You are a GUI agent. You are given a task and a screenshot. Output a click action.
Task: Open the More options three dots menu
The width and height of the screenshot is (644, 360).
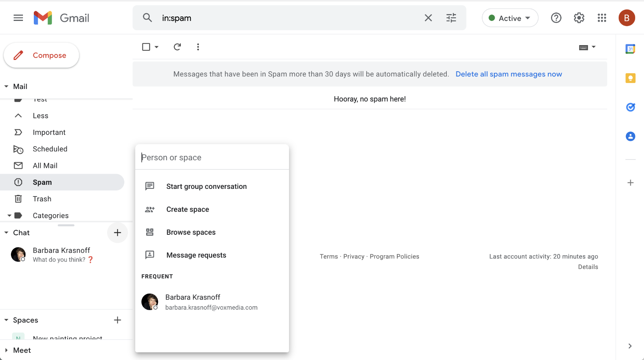[198, 47]
